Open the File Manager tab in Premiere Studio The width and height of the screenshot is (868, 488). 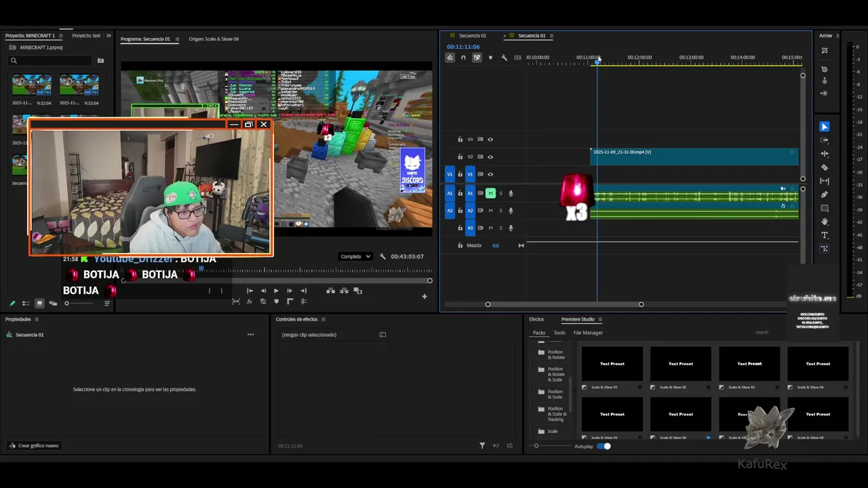click(588, 333)
